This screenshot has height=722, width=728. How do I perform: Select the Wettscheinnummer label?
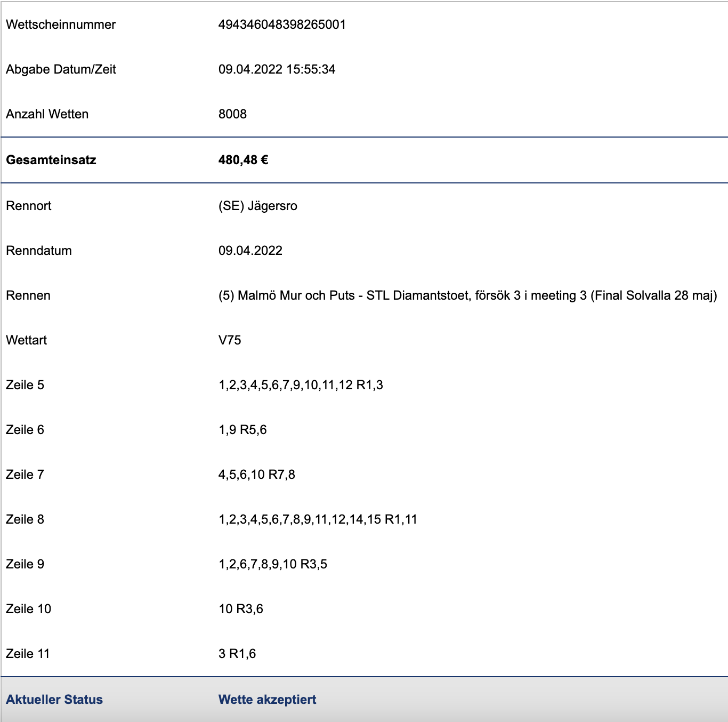[61, 25]
